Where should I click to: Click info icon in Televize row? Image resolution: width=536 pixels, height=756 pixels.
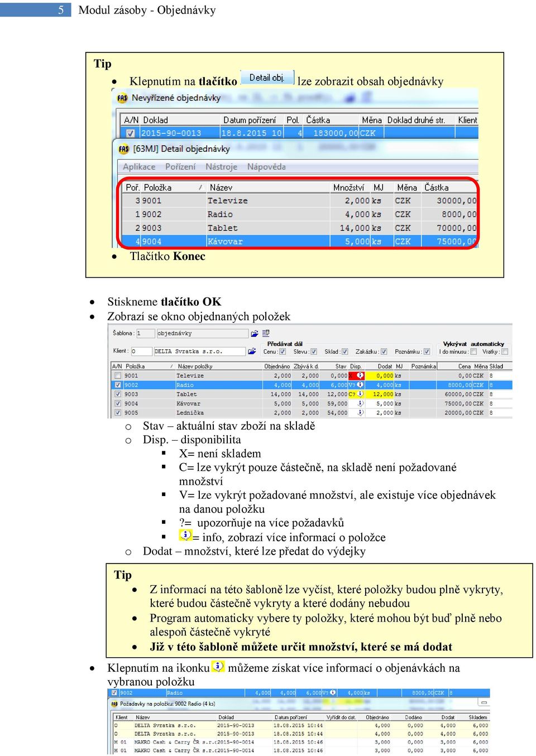[x=360, y=375]
